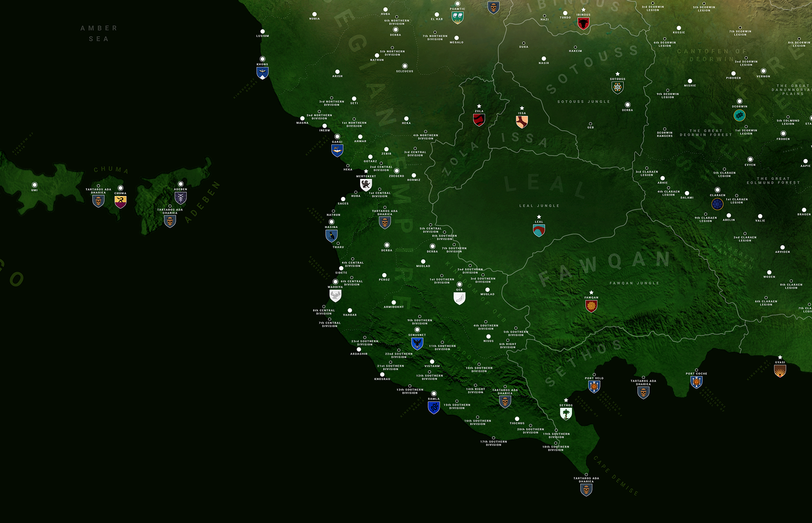Open the Leal teal and red shield
This screenshot has height=523, width=812.
click(x=539, y=230)
